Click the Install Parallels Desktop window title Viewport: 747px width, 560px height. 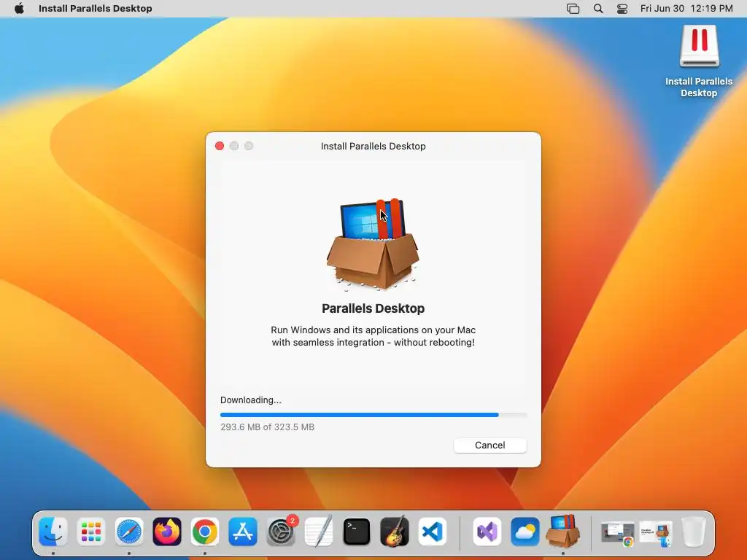(373, 146)
